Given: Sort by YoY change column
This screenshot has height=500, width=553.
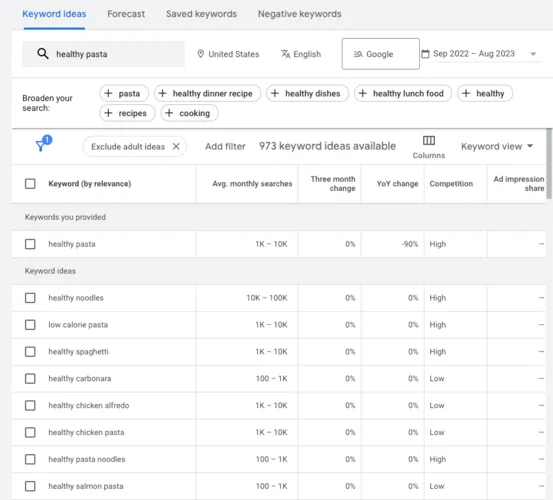Looking at the screenshot, I should click(x=397, y=184).
